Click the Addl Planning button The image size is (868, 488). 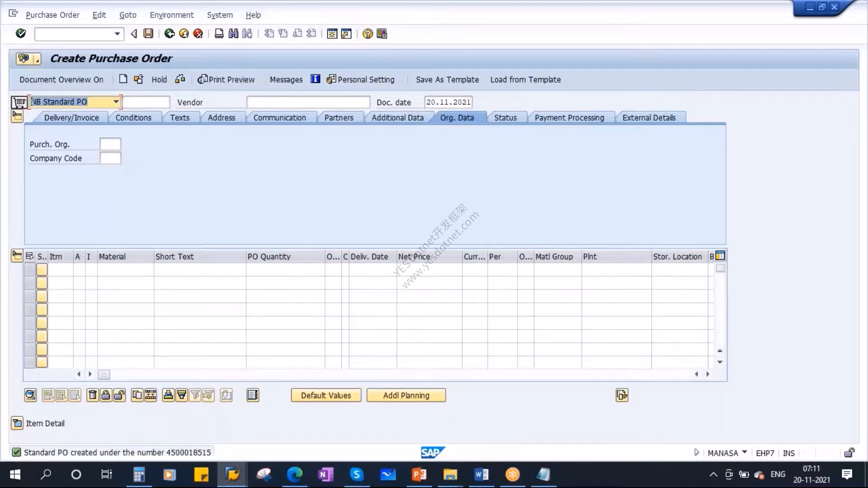coord(406,395)
